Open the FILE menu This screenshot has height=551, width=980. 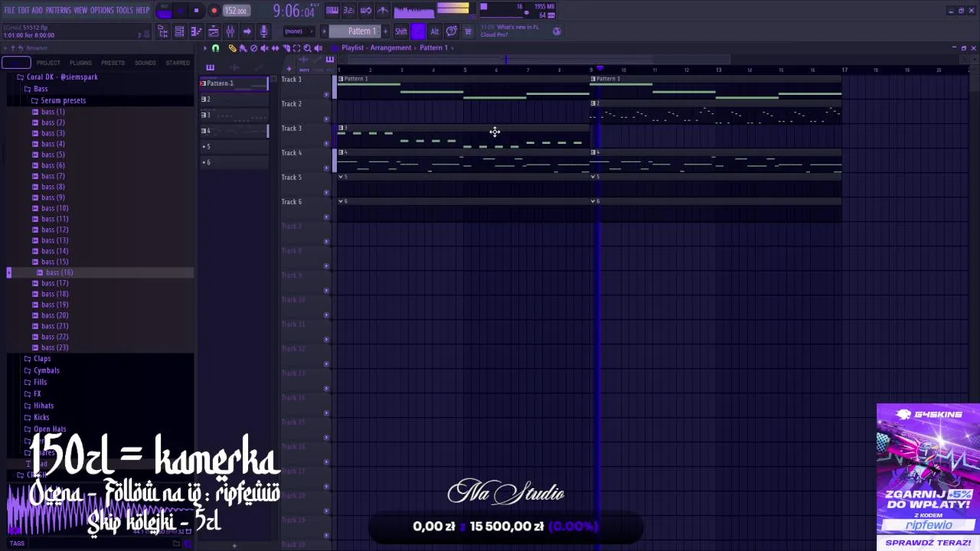coord(9,10)
